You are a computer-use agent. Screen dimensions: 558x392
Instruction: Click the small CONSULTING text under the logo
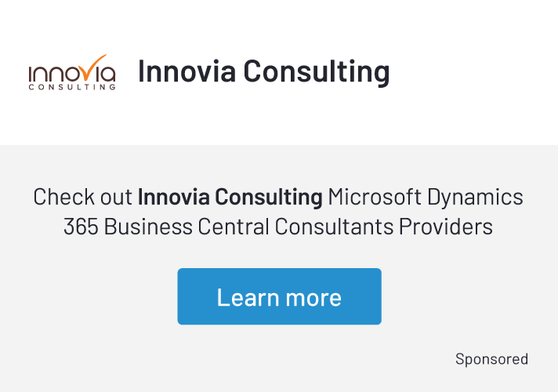(x=72, y=87)
